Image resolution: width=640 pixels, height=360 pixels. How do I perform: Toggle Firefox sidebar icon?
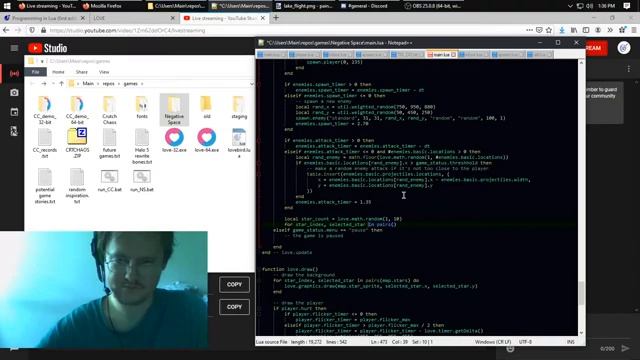coord(586,30)
